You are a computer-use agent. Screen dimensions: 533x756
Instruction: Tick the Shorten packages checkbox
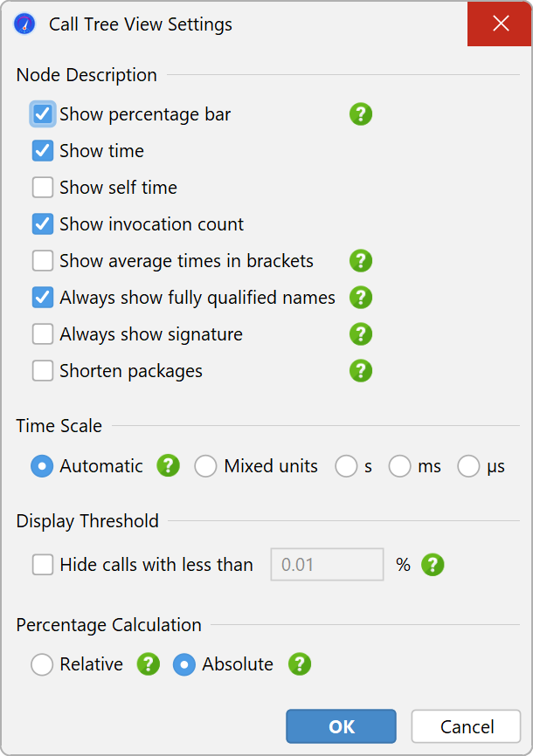[43, 371]
